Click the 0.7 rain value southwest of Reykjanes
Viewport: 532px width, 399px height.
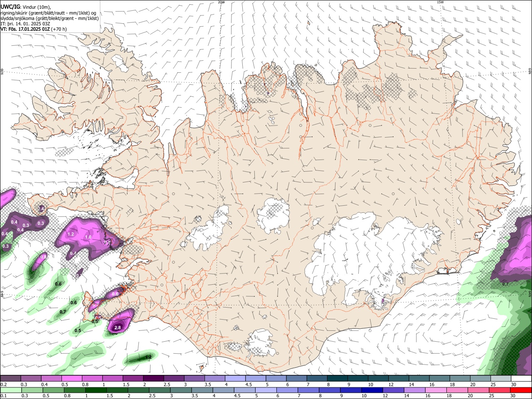(x=63, y=312)
